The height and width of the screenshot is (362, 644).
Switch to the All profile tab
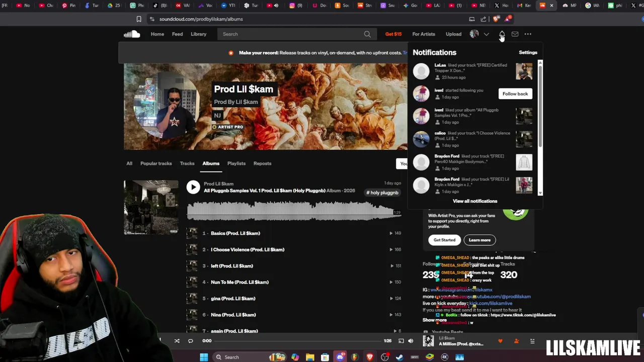(x=129, y=163)
